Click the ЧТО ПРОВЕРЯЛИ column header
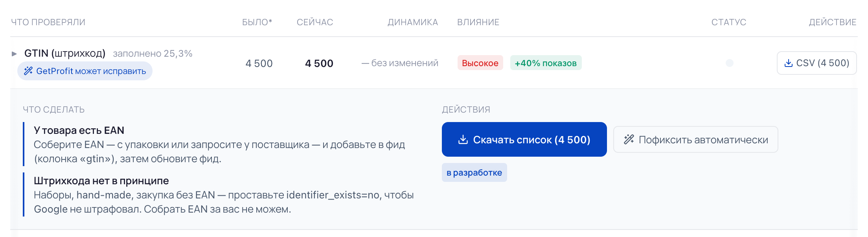 pyautogui.click(x=48, y=22)
